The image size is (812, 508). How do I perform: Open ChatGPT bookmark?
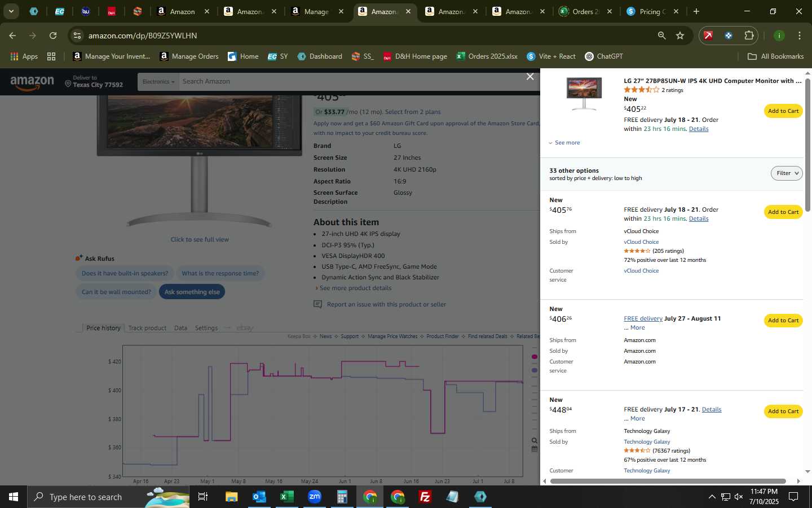(x=604, y=56)
